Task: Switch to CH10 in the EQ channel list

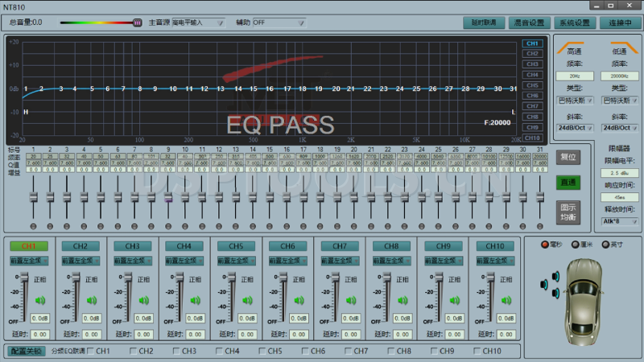Action: click(532, 138)
